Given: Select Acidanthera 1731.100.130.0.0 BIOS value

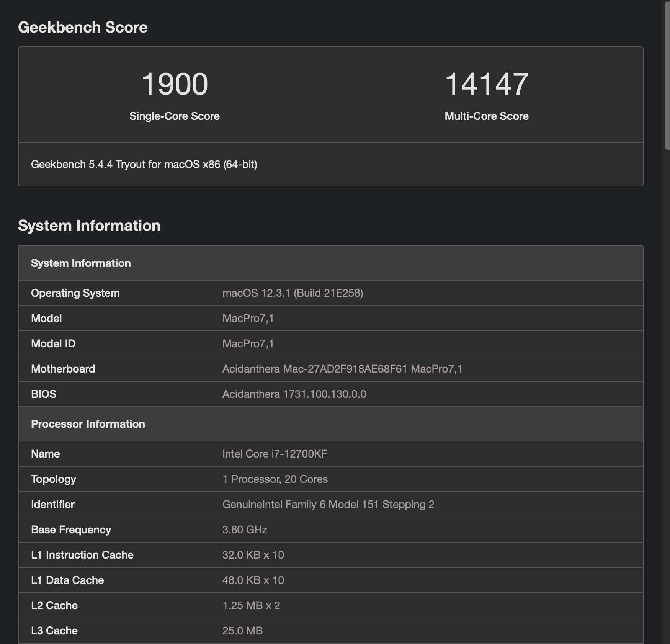Looking at the screenshot, I should 294,394.
